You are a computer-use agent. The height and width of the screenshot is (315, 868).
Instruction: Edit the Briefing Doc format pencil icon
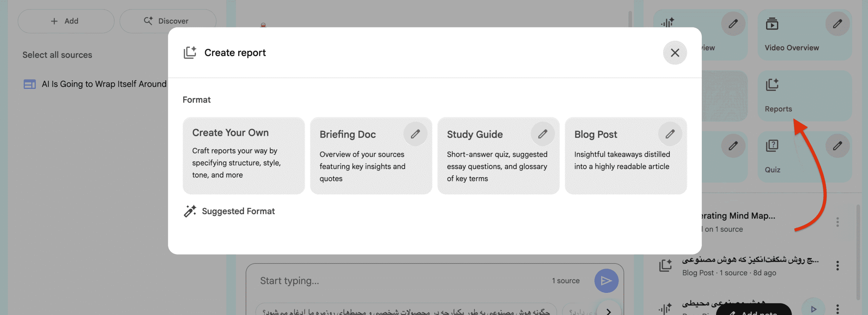tap(415, 134)
